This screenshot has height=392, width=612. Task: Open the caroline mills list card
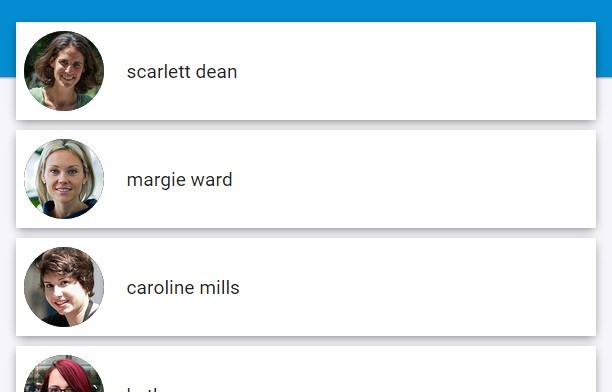coord(306,287)
